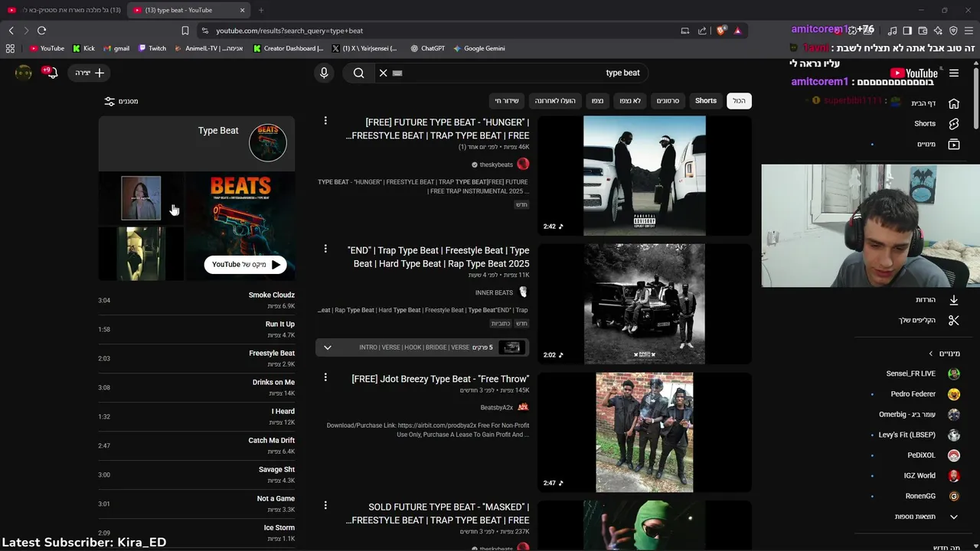Viewport: 980px width, 551px height.
Task: Open PeDiXOL channel subscription
Action: 933,455
